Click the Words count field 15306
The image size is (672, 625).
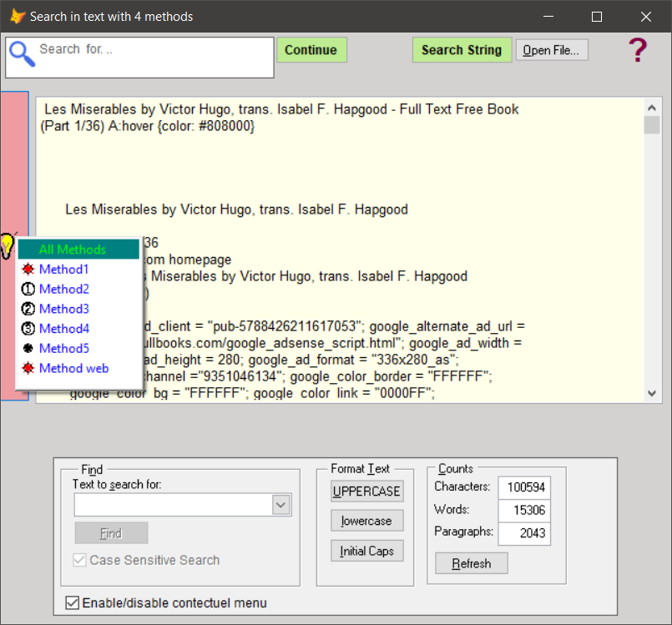[524, 510]
